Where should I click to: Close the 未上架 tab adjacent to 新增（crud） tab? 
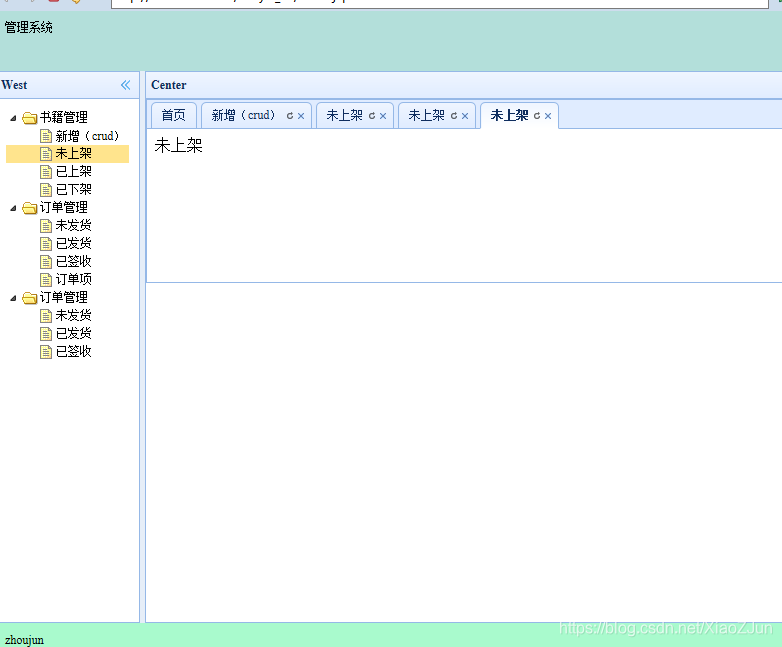click(383, 116)
